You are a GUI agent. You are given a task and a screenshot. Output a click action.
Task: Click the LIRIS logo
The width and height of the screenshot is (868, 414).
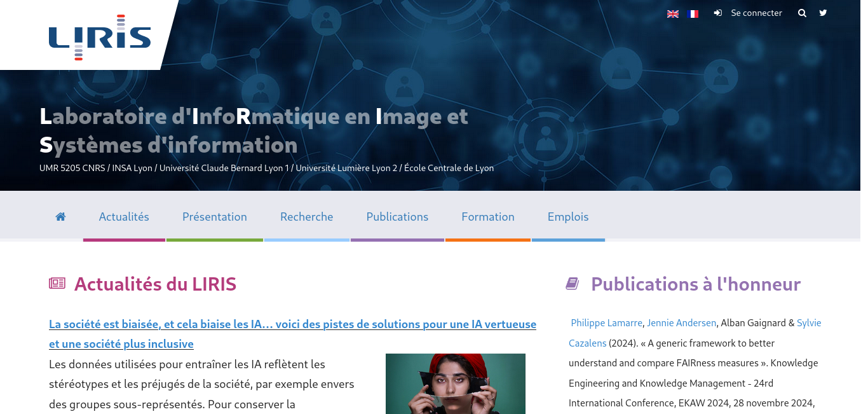coord(100,36)
